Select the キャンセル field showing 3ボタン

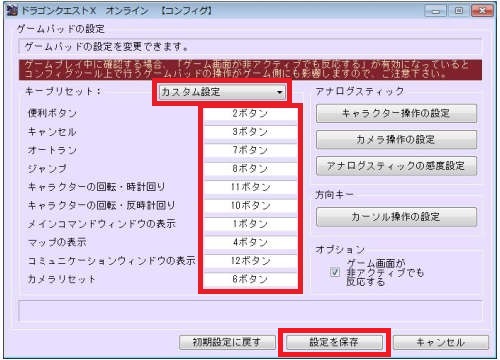(250, 132)
